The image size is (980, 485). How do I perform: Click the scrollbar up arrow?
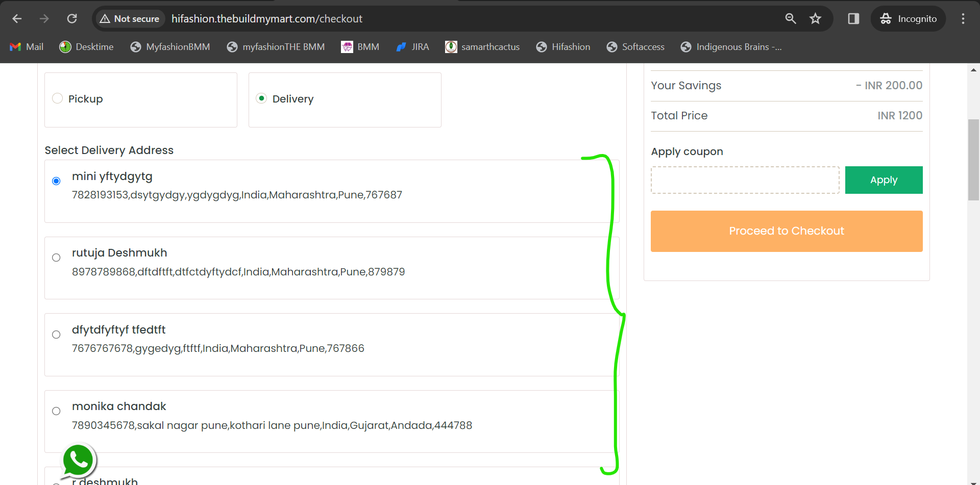(973, 70)
